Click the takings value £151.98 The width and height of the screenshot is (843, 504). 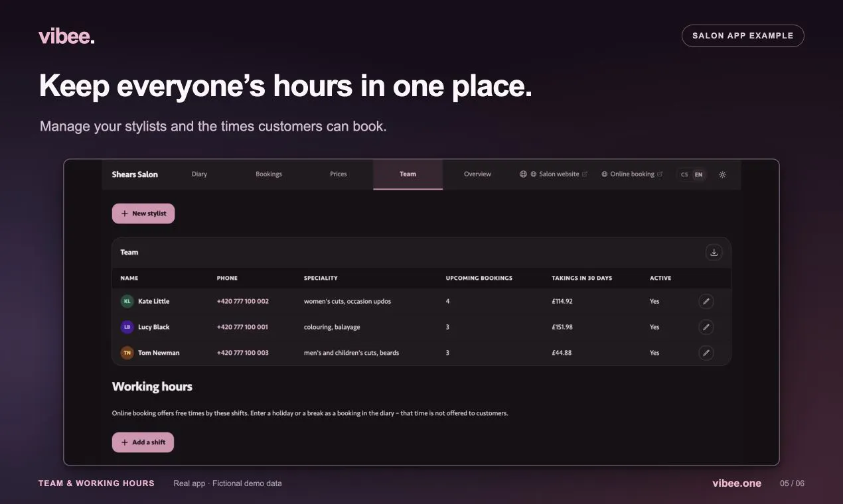pyautogui.click(x=562, y=327)
